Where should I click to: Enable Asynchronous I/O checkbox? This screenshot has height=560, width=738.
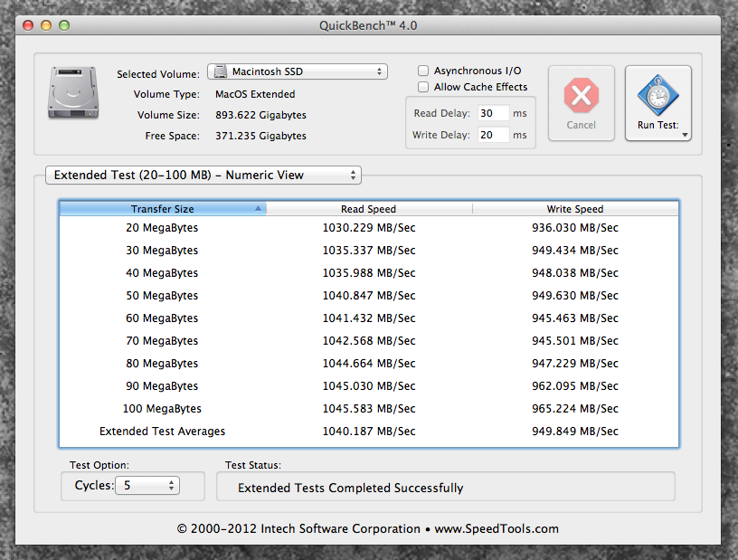coord(423,71)
